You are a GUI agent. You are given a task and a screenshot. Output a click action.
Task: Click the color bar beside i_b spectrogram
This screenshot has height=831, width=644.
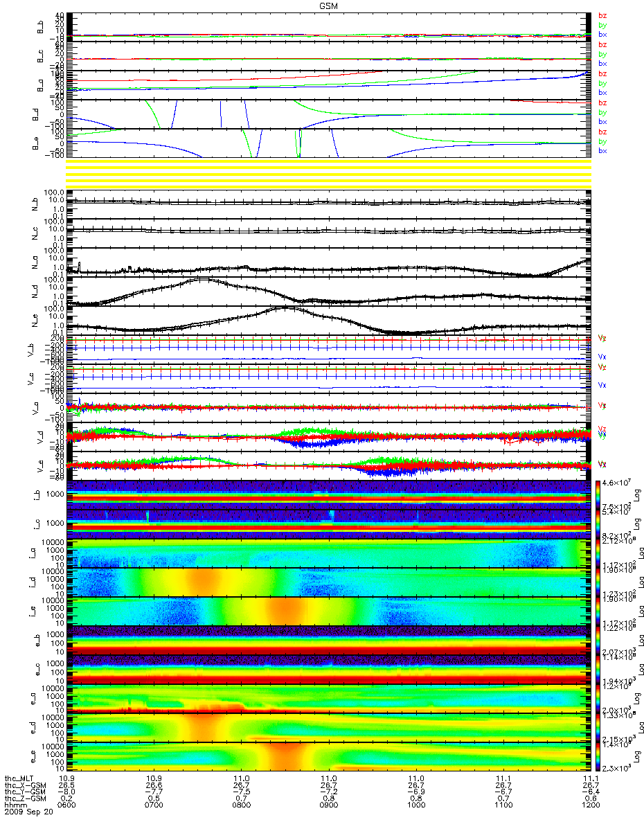(599, 494)
